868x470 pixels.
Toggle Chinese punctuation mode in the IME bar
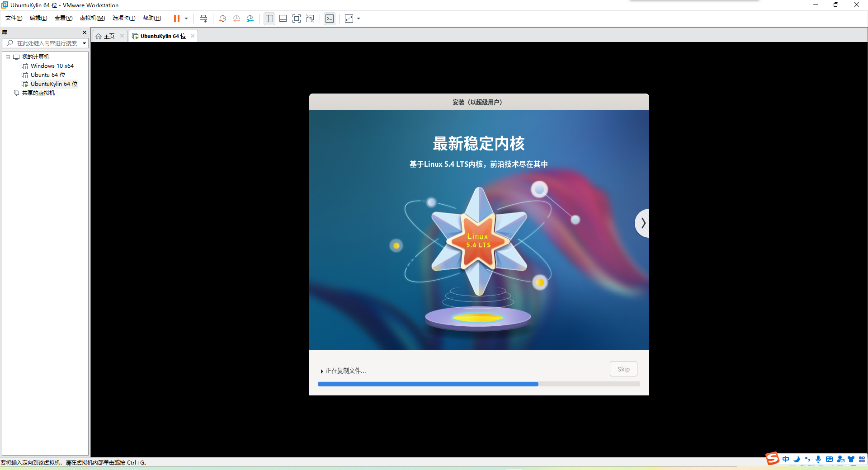point(807,459)
